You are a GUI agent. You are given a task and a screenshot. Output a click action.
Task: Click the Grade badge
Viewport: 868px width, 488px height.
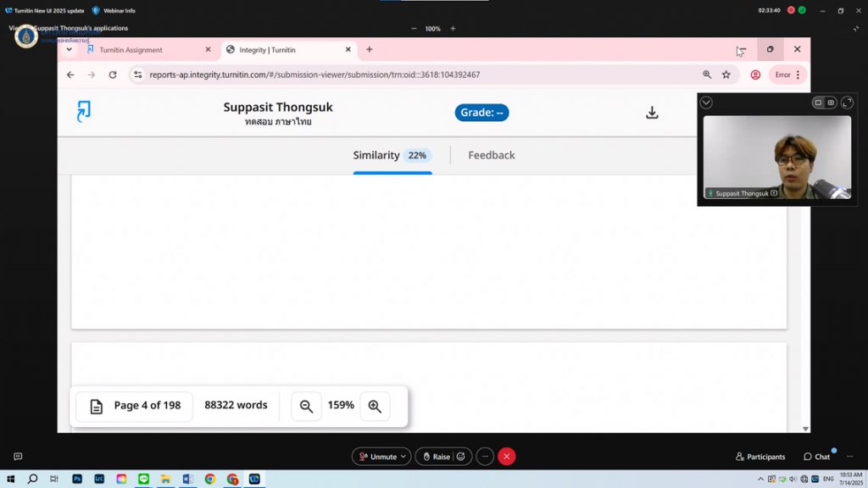click(x=481, y=113)
